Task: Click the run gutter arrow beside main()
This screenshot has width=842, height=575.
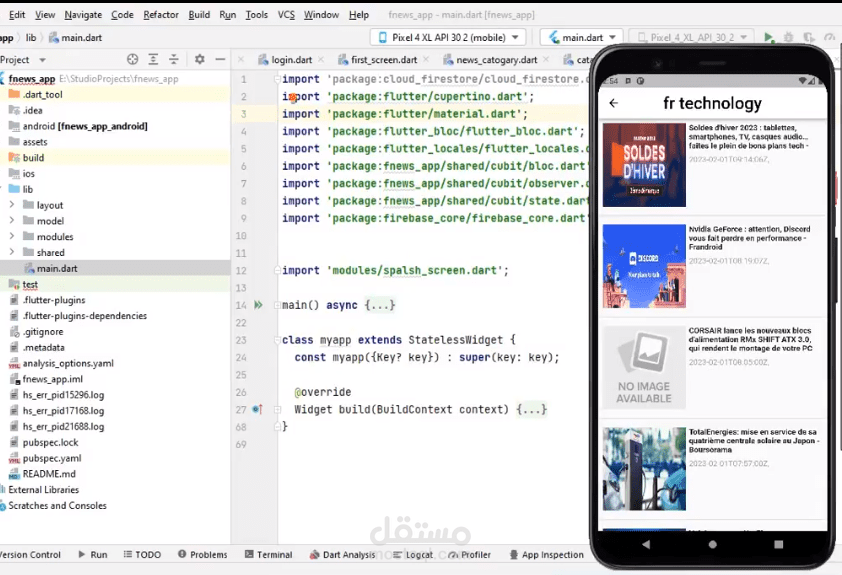Action: pos(258,305)
